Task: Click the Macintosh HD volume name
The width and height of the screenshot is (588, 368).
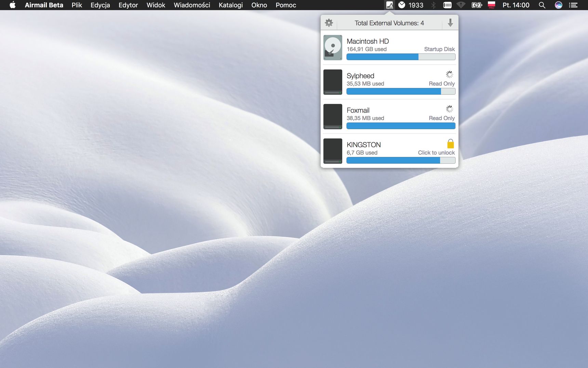Action: [x=367, y=41]
